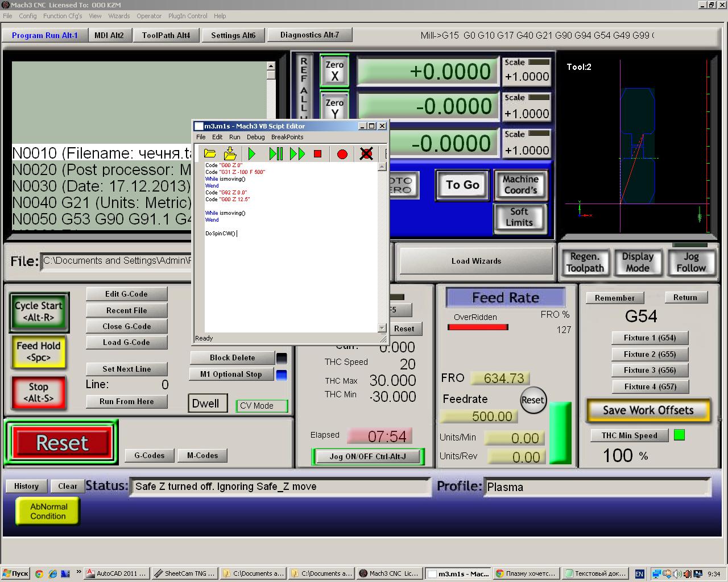Click Set Next Line button
Screen dimensions: 728x582
point(127,369)
